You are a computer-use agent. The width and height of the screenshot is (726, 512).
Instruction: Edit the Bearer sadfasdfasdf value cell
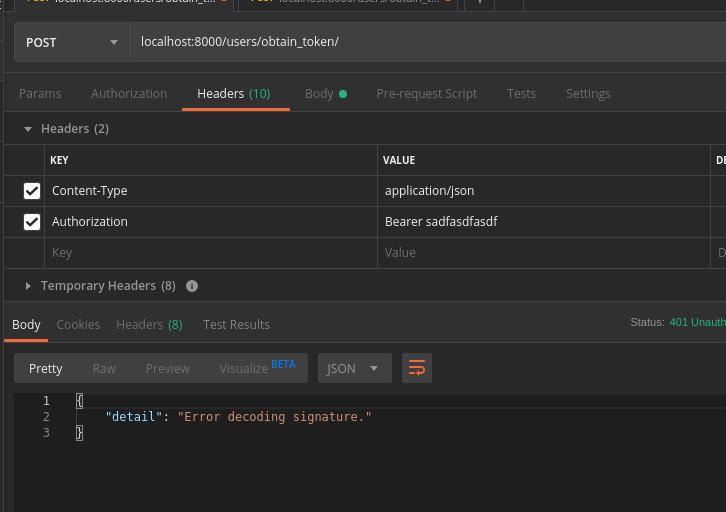click(540, 222)
